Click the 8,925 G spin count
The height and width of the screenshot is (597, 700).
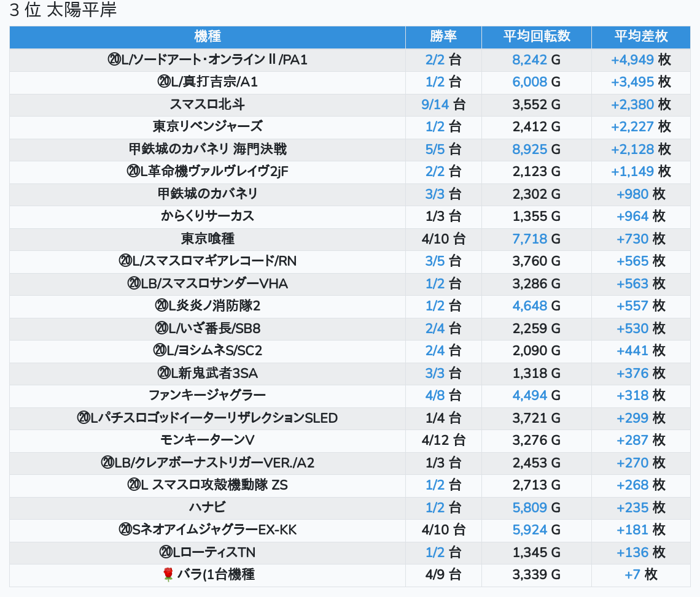pyautogui.click(x=537, y=149)
